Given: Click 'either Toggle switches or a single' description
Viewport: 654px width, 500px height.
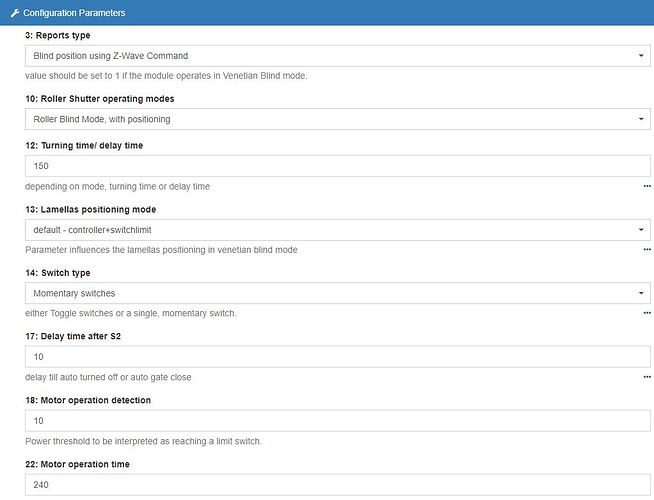Looking at the screenshot, I should point(131,313).
